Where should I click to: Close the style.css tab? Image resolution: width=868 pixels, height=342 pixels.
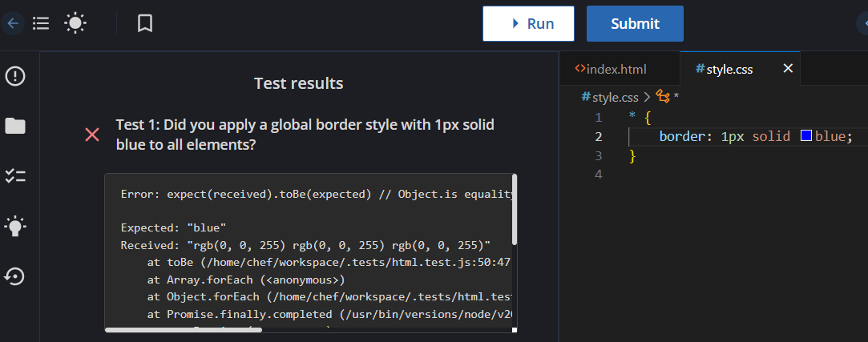tap(789, 68)
